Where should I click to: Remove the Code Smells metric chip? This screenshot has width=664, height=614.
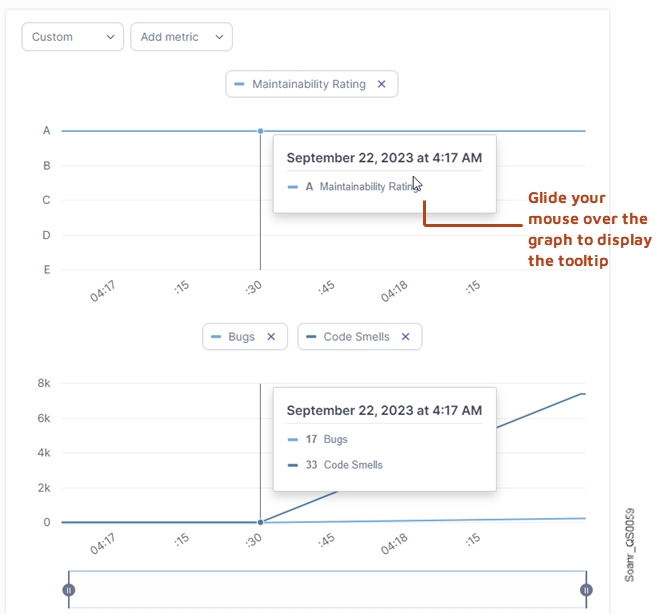405,337
